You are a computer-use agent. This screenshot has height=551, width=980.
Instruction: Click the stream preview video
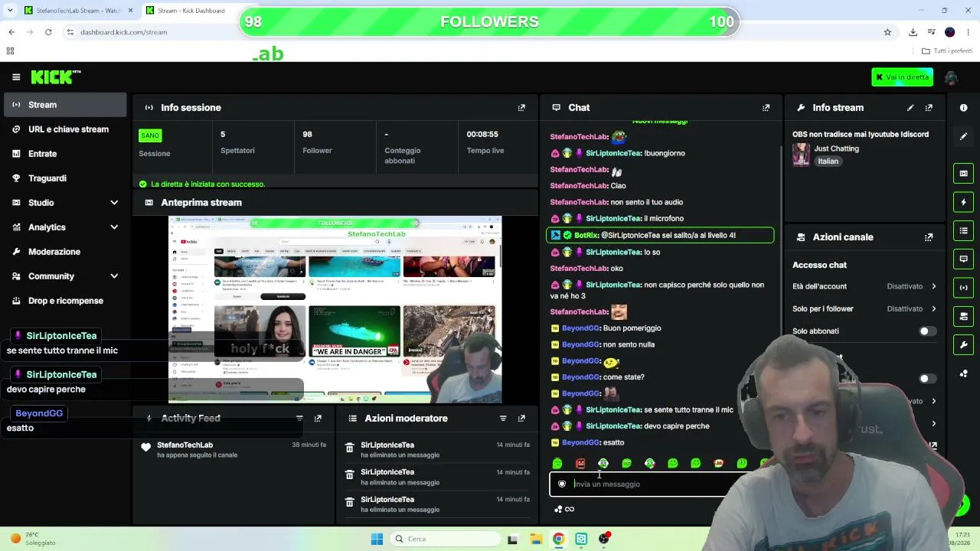(335, 309)
